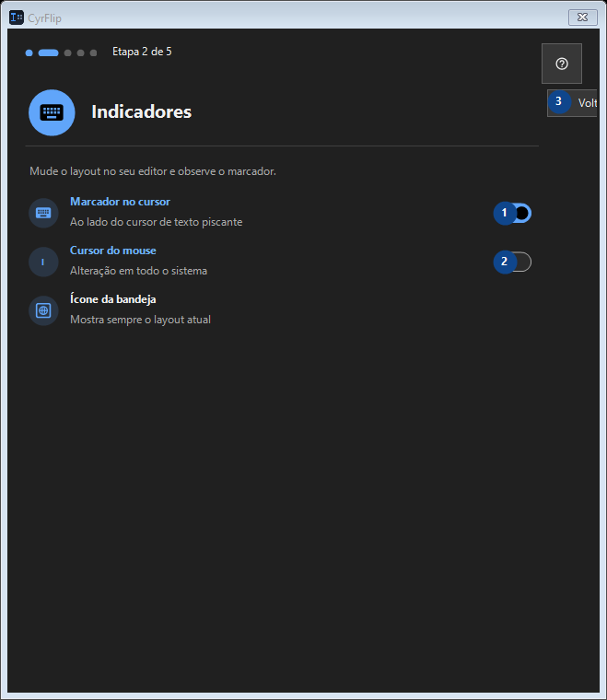The height and width of the screenshot is (700, 607).
Task: Click the Ícone da bandeja label
Action: coord(113,299)
